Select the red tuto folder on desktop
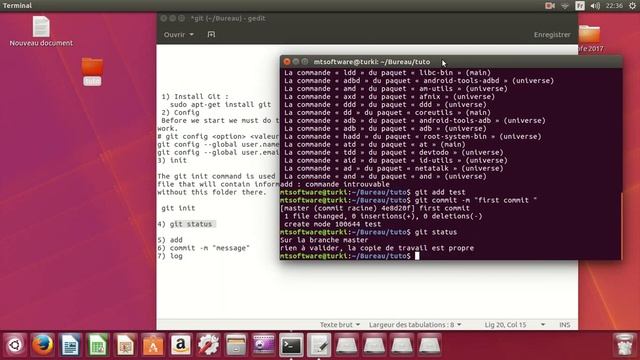Viewport: 640px width, 360px height. [92, 71]
